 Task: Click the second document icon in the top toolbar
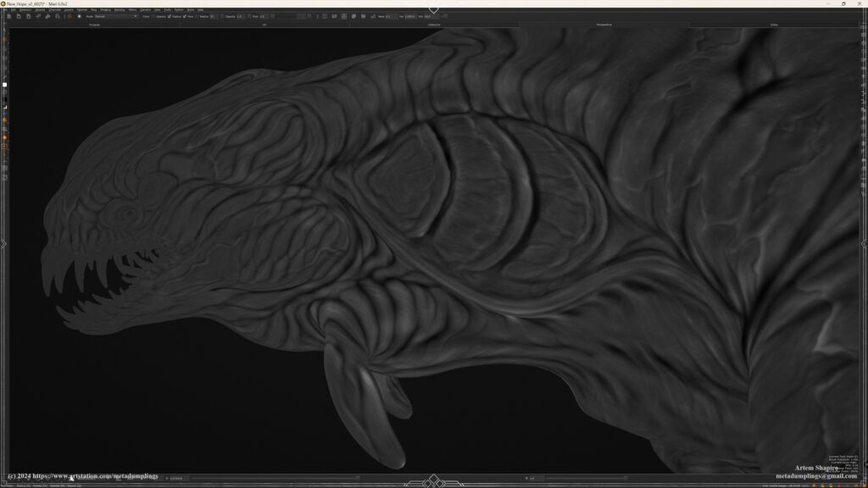tap(18, 16)
